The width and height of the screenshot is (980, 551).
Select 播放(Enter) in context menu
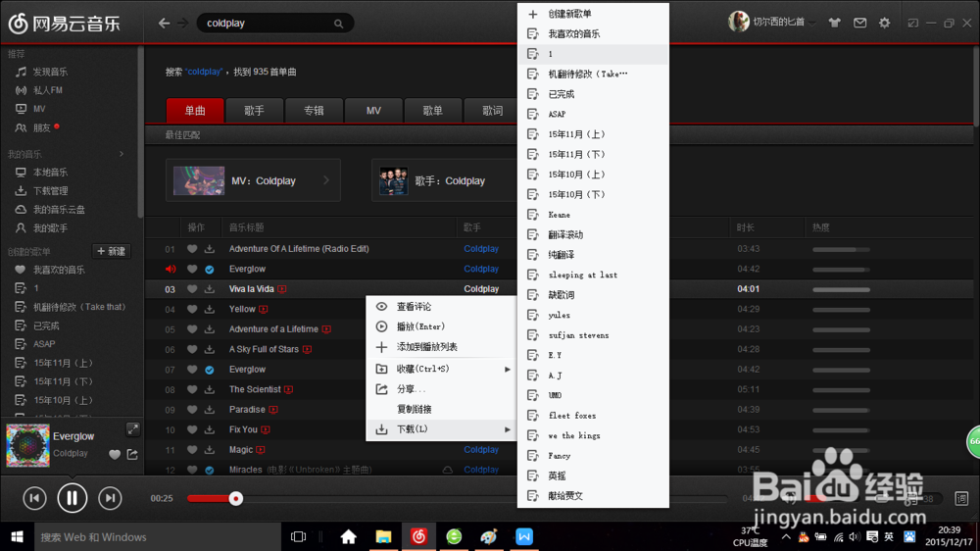441,326
